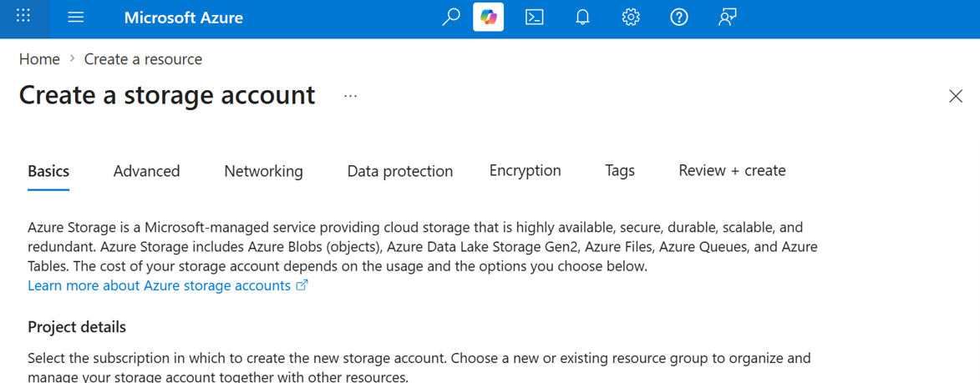Click the search magnifier icon
Screen dimensions: 980x383
(x=450, y=18)
